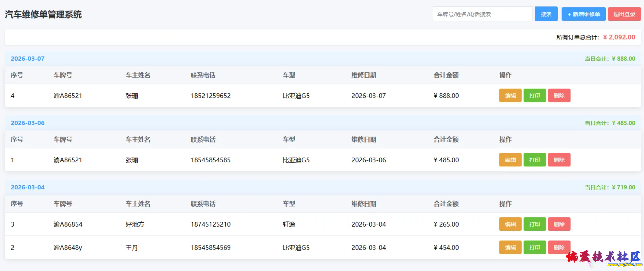Print order 2 for plate 渝A8648y
644x271 pixels.
click(x=535, y=247)
